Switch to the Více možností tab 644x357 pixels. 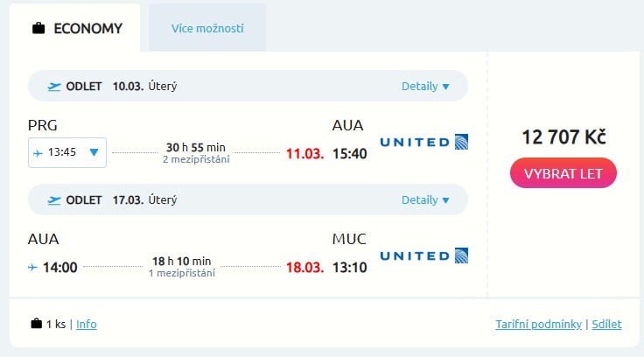tap(207, 29)
